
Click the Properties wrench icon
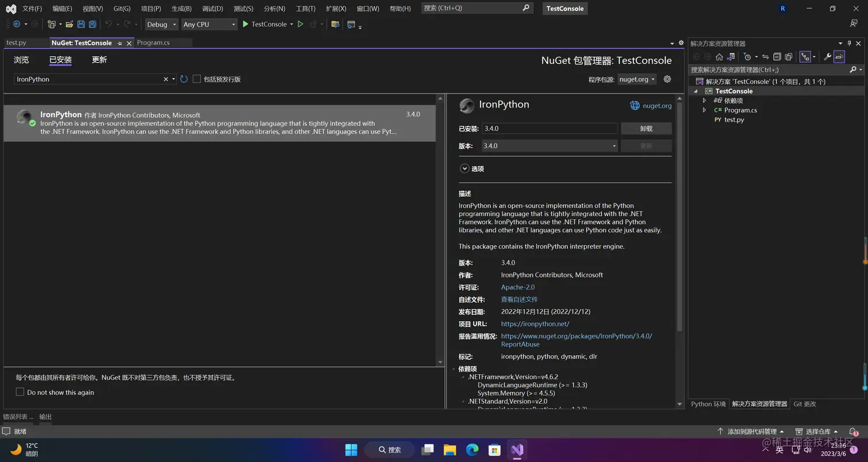[x=827, y=57]
